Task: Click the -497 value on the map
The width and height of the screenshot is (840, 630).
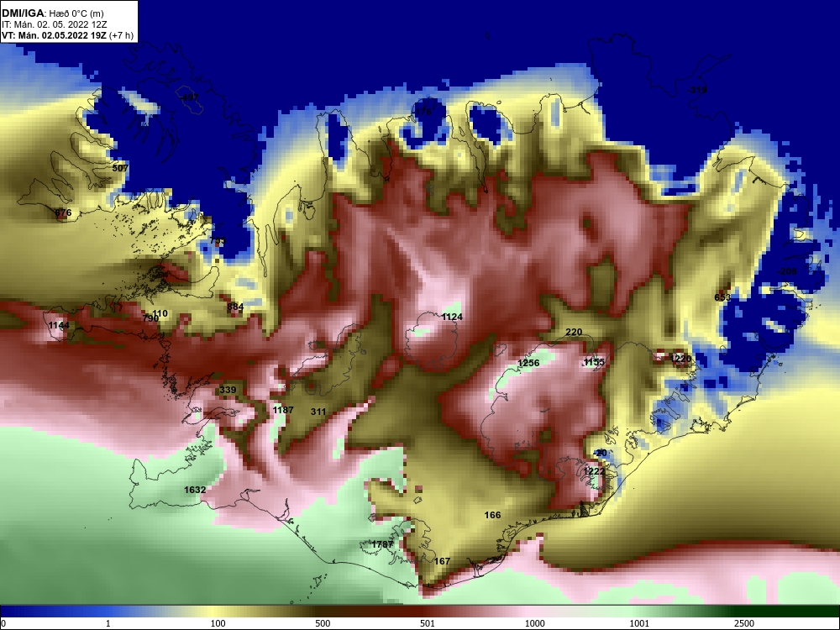Action: click(x=188, y=97)
